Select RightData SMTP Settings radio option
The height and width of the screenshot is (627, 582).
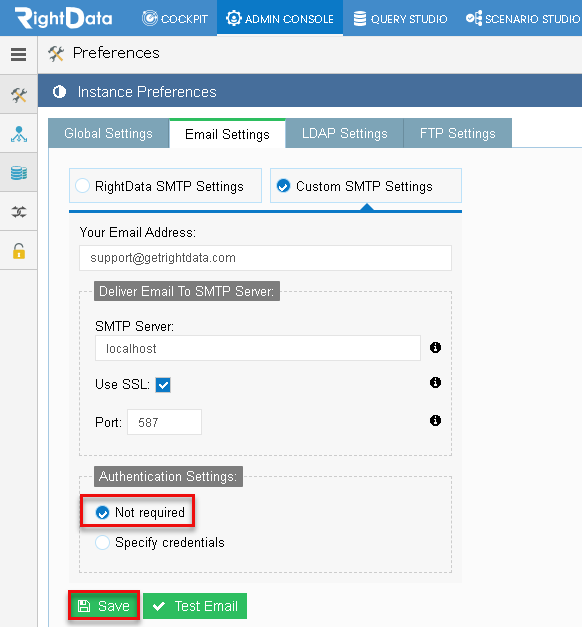pyautogui.click(x=82, y=186)
